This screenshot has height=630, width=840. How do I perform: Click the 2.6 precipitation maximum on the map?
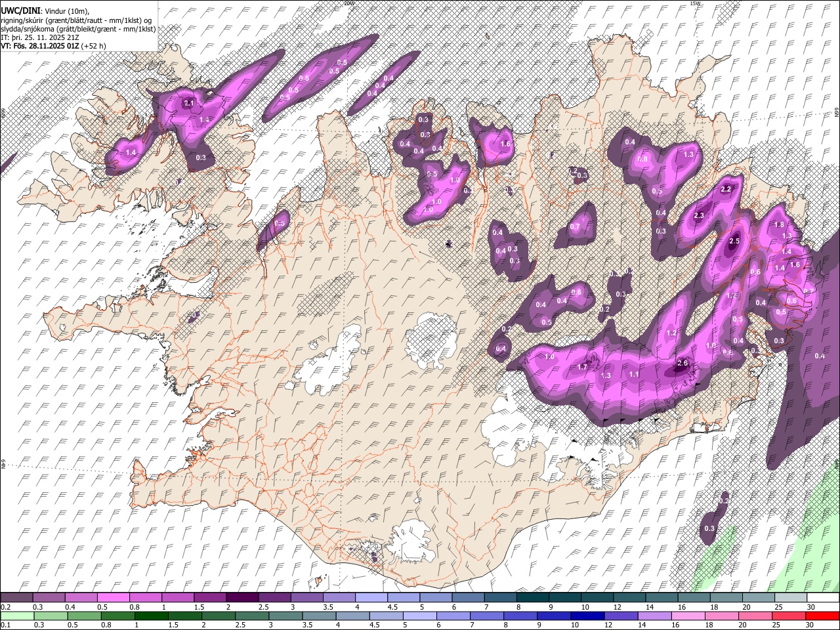click(682, 364)
